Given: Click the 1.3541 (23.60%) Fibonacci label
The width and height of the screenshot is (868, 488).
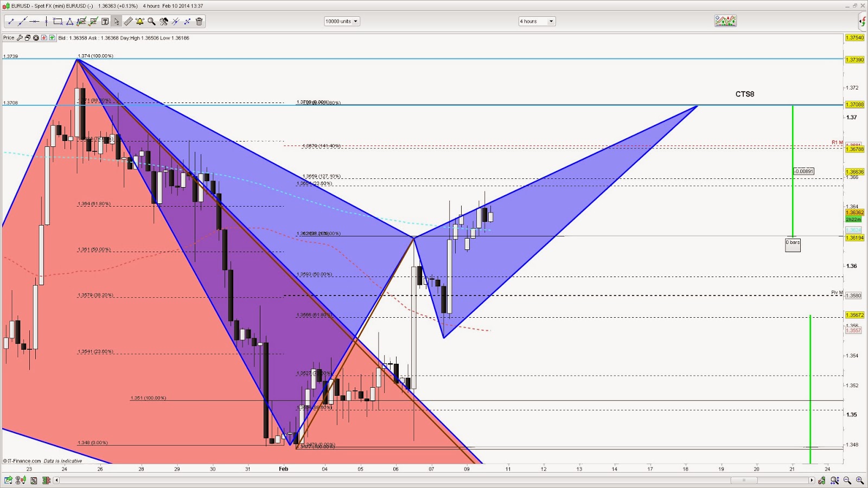Looking at the screenshot, I should (95, 351).
